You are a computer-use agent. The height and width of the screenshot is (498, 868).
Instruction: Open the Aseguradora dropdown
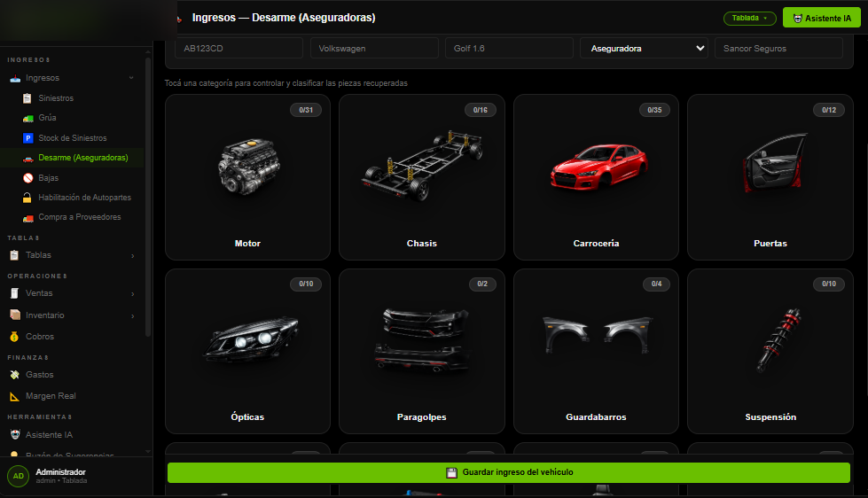(644, 48)
